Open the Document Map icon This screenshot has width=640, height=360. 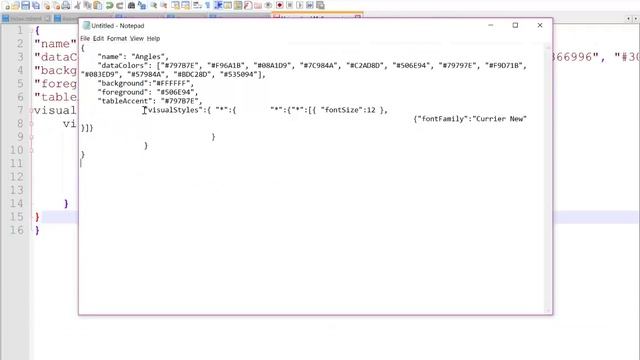pyautogui.click(x=238, y=5)
